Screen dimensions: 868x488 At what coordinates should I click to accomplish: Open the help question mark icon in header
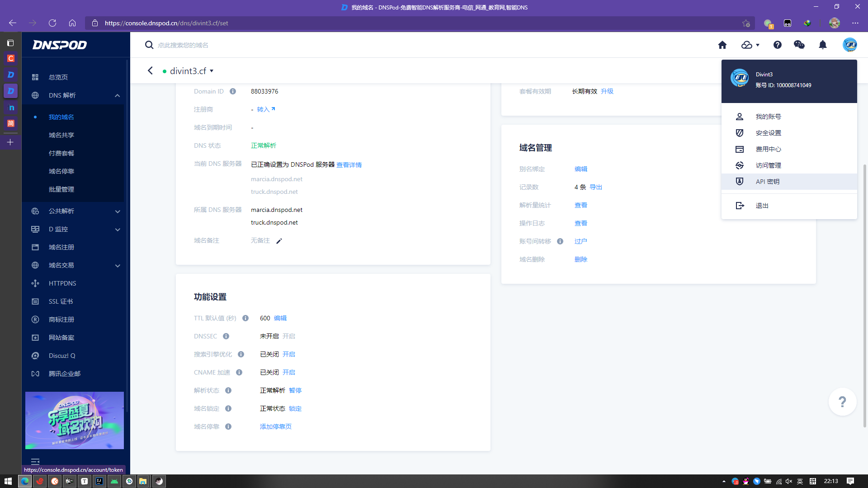click(x=777, y=45)
